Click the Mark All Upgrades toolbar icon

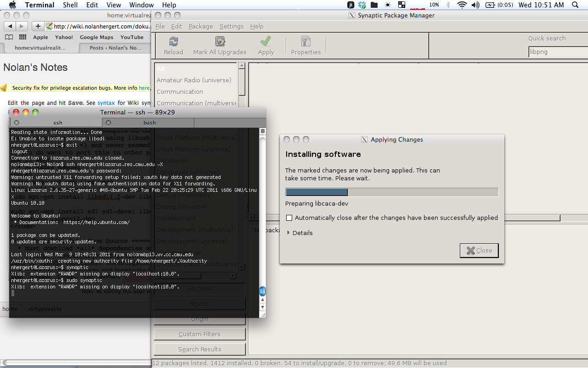[220, 42]
